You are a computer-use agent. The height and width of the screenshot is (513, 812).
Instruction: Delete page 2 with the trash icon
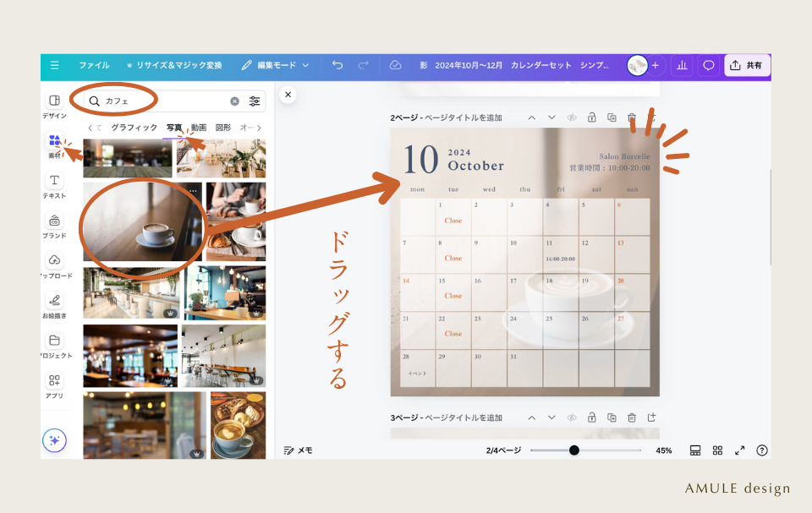point(632,117)
